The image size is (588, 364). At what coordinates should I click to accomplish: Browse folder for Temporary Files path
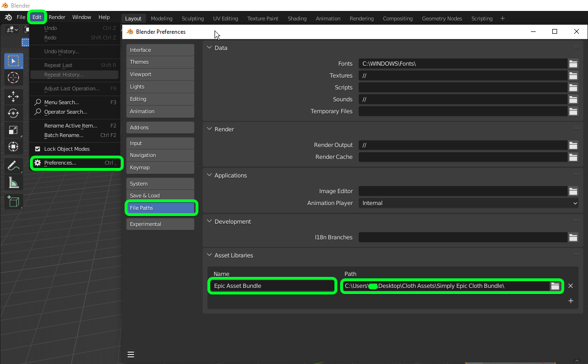[573, 111]
